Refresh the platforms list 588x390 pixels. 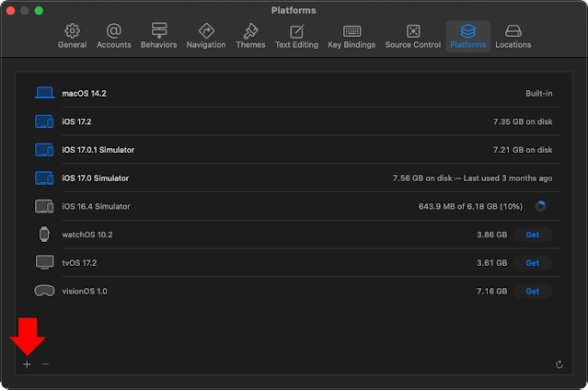click(x=559, y=364)
